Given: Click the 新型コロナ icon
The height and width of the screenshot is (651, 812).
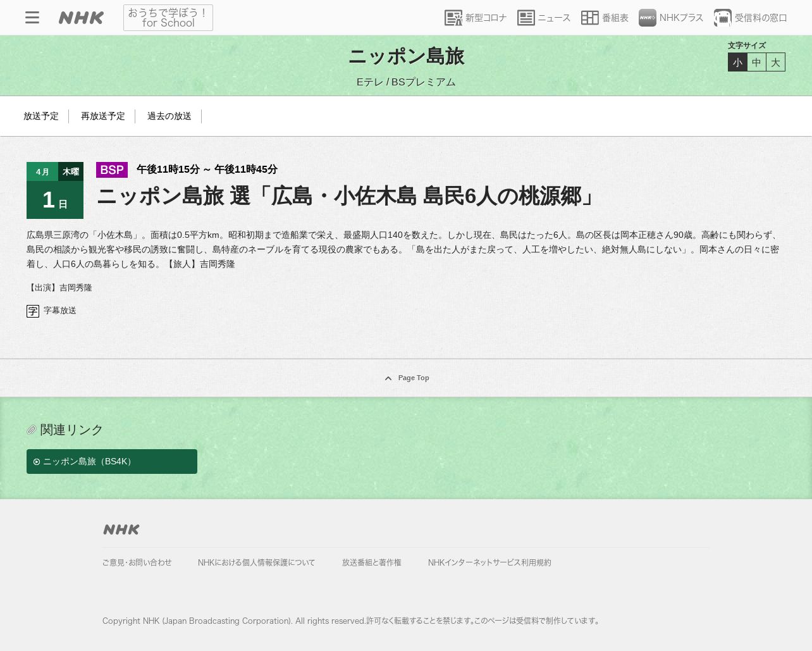Looking at the screenshot, I should [x=453, y=18].
